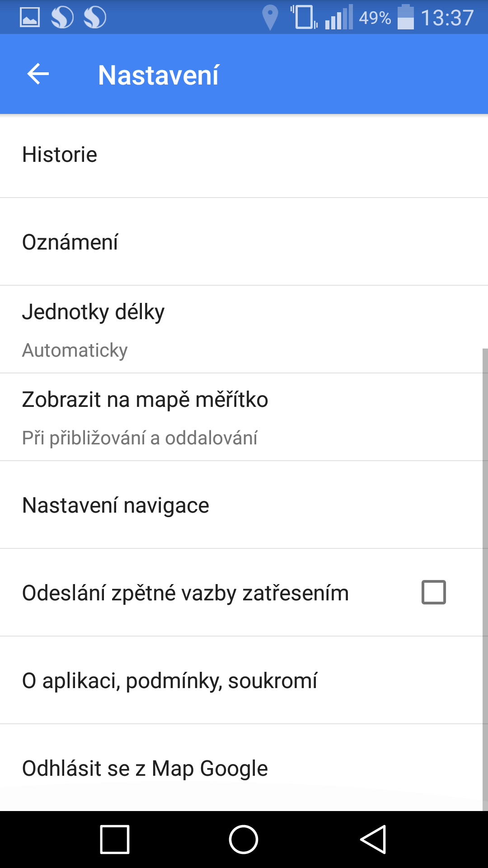The height and width of the screenshot is (868, 488).
Task: Tap the Android recent apps square button
Action: [x=115, y=840]
